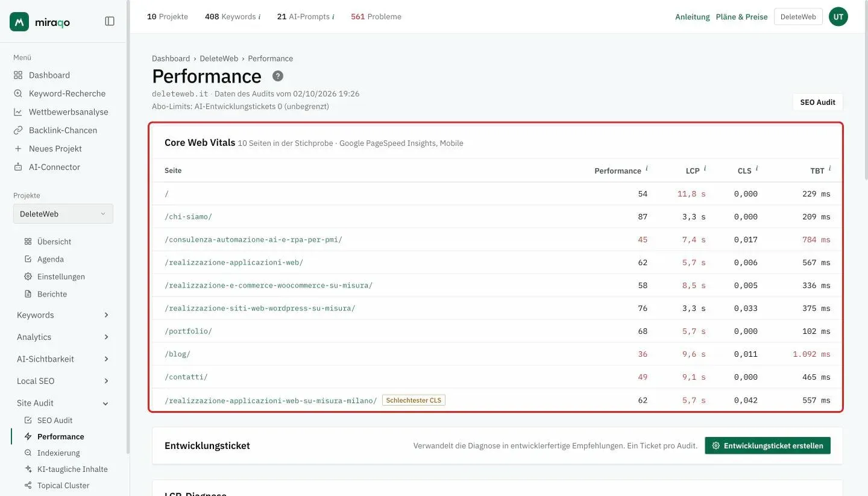Click the SEO Audit button at top right
The width and height of the screenshot is (868, 496).
coord(817,102)
